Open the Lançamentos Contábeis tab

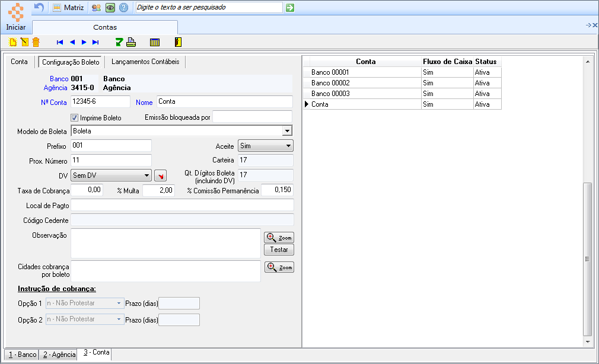click(x=145, y=62)
